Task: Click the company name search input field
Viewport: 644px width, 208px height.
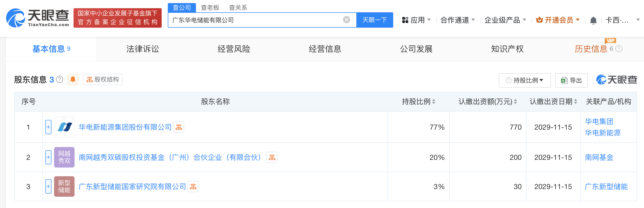Action: point(256,20)
